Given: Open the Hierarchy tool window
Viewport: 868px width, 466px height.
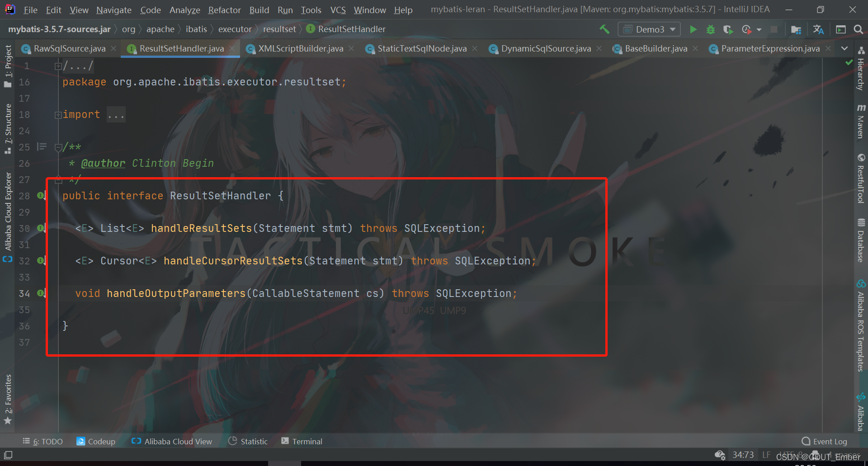Looking at the screenshot, I should click(x=861, y=69).
